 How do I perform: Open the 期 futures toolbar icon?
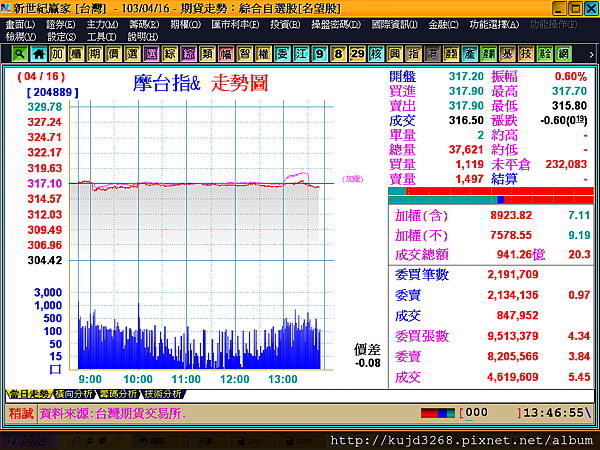[x=95, y=54]
